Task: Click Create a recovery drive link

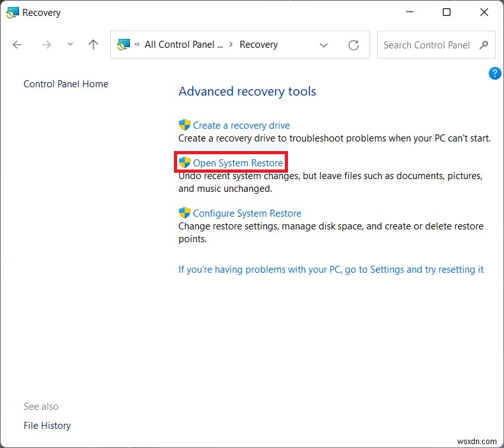Action: coord(241,126)
